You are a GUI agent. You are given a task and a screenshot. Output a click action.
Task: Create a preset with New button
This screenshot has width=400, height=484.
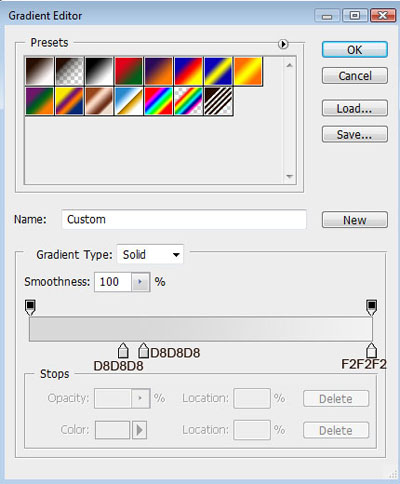tap(355, 220)
